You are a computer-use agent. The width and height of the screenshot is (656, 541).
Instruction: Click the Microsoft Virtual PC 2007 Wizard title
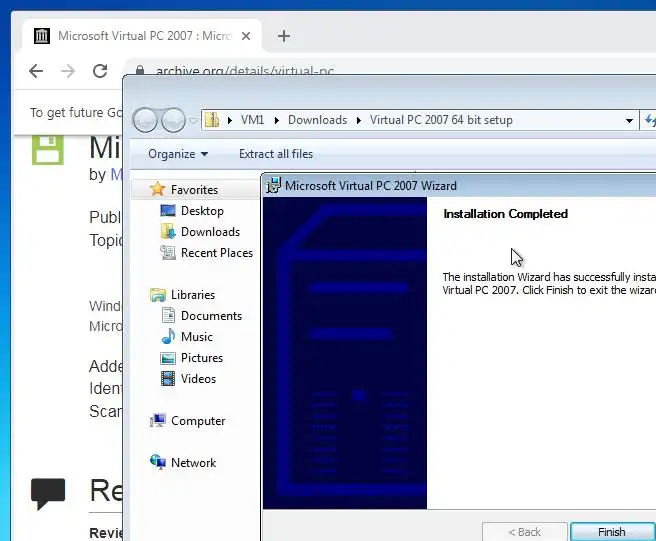tap(371, 186)
